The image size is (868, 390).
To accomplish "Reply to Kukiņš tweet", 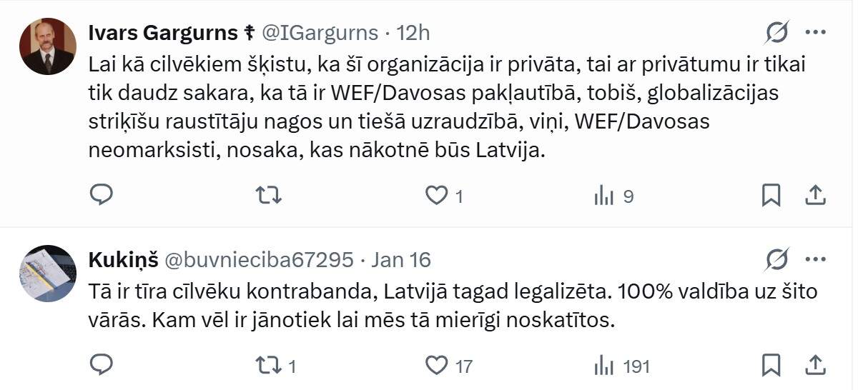I will pyautogui.click(x=102, y=366).
